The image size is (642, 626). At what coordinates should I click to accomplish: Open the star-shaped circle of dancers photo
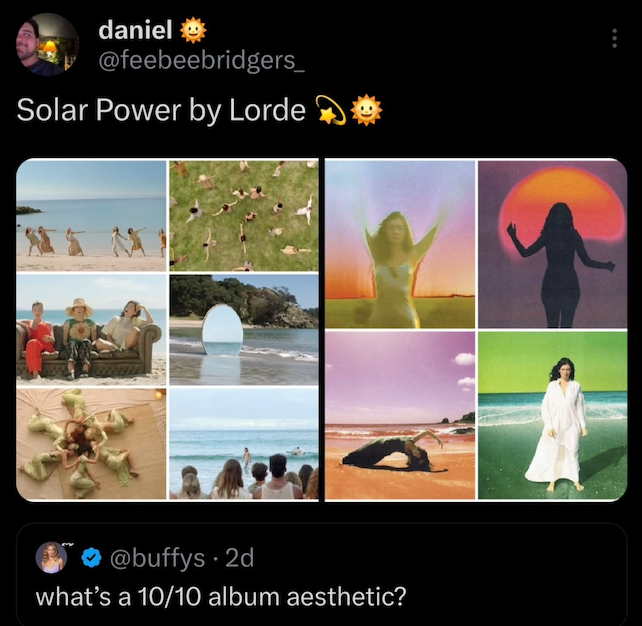pos(91,444)
